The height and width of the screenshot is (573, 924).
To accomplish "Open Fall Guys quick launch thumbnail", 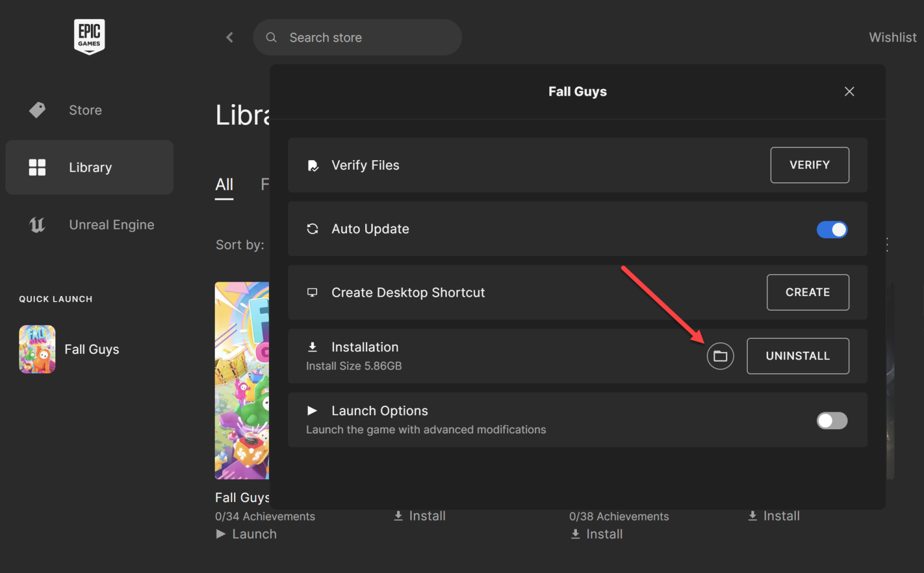I will (37, 349).
